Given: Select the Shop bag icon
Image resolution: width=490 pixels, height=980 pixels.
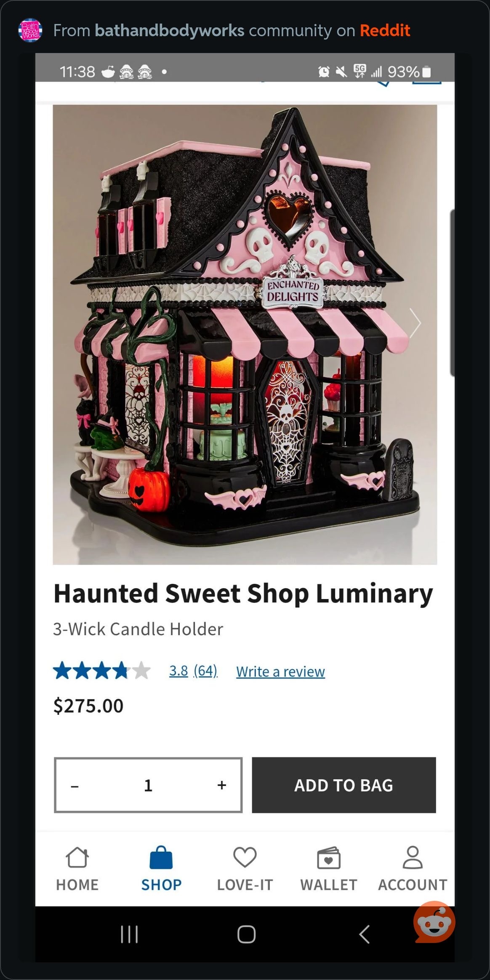Looking at the screenshot, I should point(161,857).
